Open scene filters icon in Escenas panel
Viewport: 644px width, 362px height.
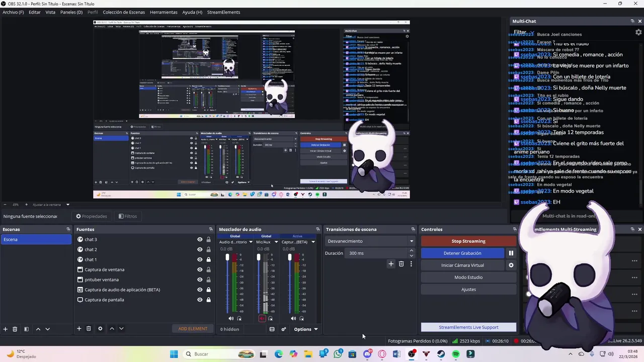point(26,329)
